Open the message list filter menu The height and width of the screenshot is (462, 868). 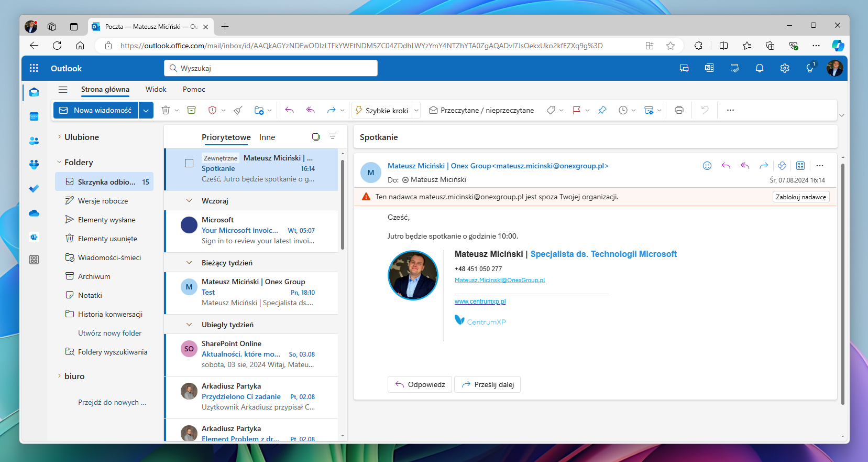[x=333, y=136]
